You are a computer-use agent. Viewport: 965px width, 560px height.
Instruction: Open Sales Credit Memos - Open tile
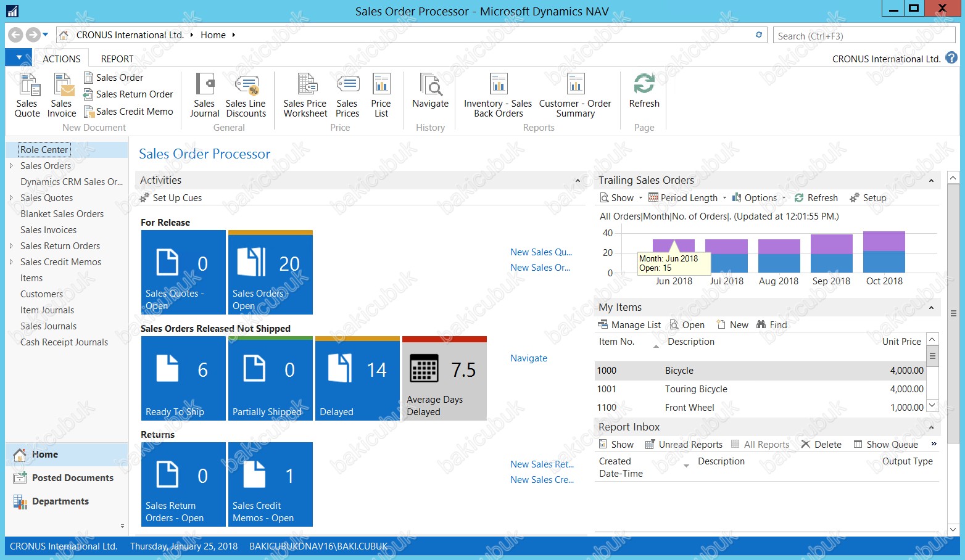pos(270,484)
